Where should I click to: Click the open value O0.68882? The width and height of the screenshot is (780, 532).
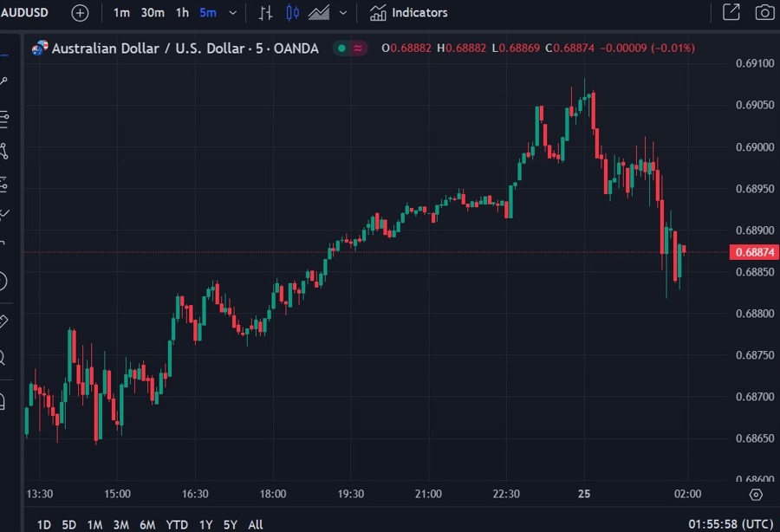[x=406, y=49]
